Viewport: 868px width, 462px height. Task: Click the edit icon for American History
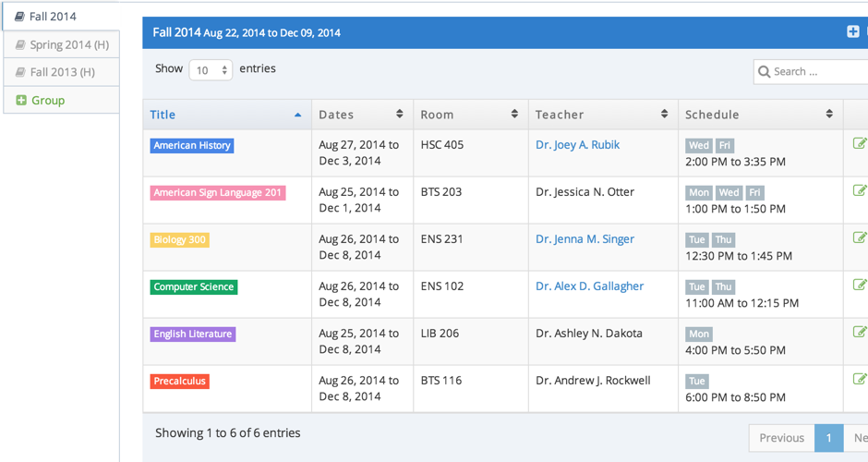pyautogui.click(x=860, y=143)
